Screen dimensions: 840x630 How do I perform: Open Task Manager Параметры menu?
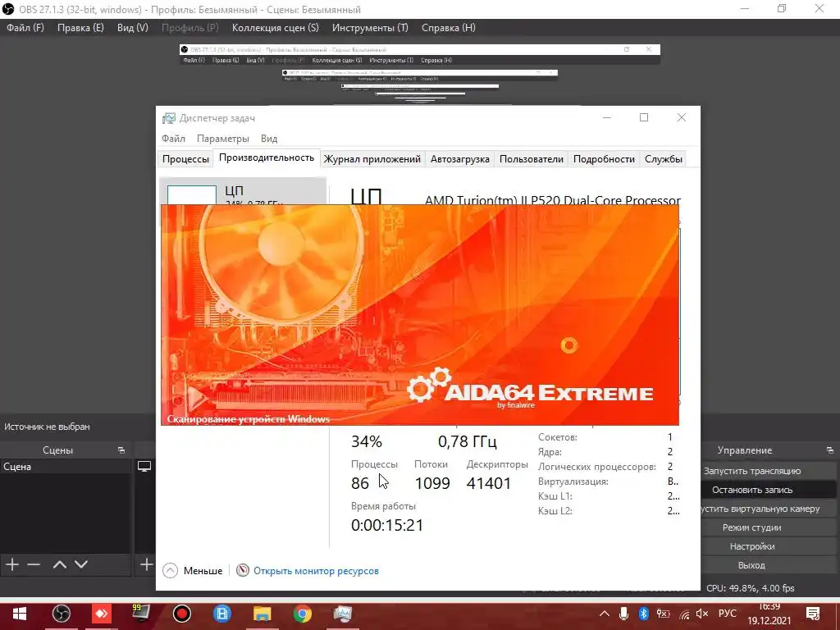[223, 138]
